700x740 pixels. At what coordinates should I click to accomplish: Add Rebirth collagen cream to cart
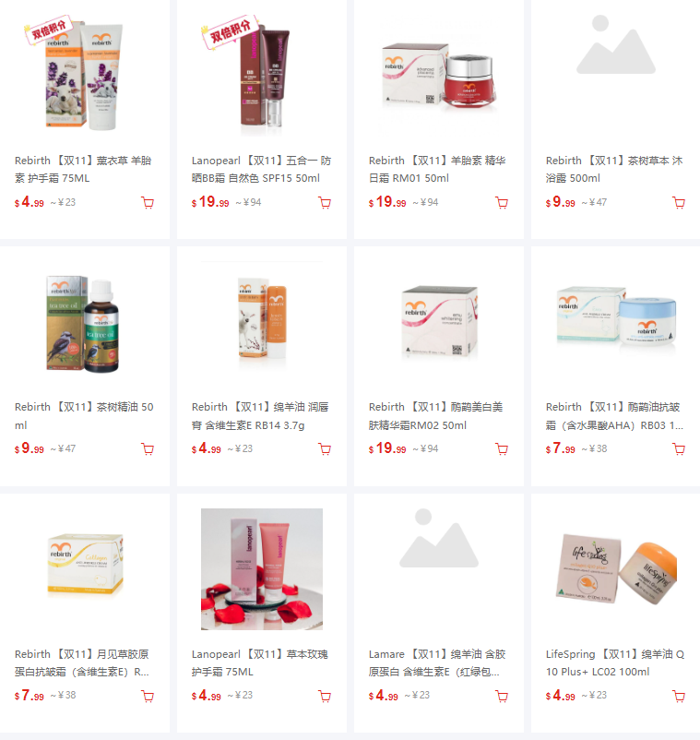[x=148, y=696]
